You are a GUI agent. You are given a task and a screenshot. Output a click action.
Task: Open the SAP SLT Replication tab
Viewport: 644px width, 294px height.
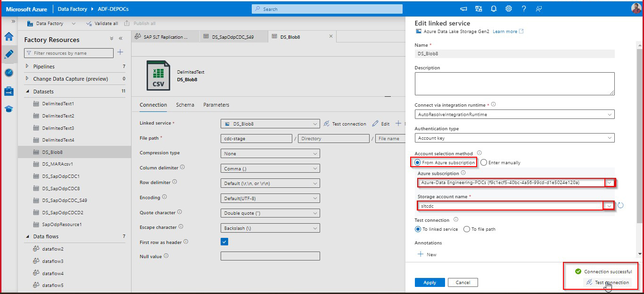click(x=165, y=36)
